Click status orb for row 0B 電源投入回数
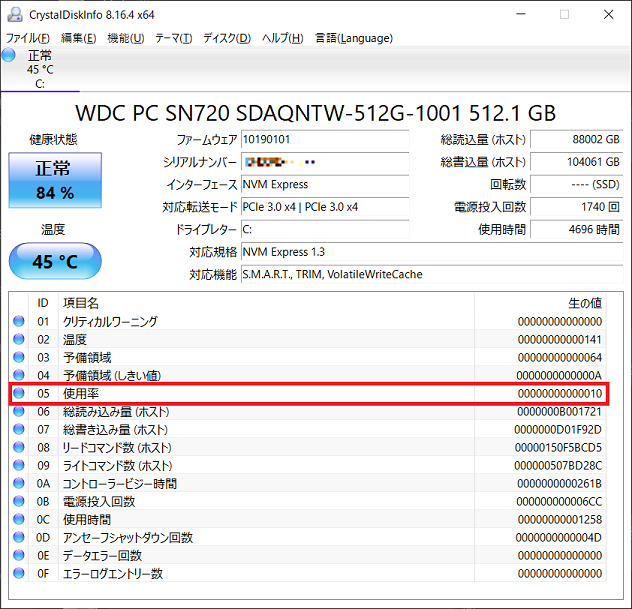Image resolution: width=632 pixels, height=609 pixels. point(19,501)
